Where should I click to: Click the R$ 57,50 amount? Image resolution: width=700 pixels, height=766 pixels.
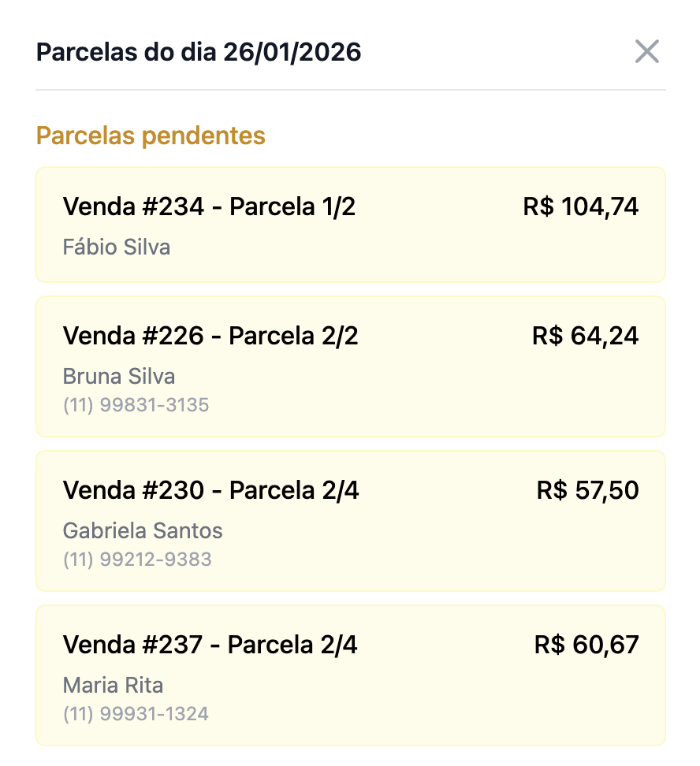pyautogui.click(x=587, y=491)
